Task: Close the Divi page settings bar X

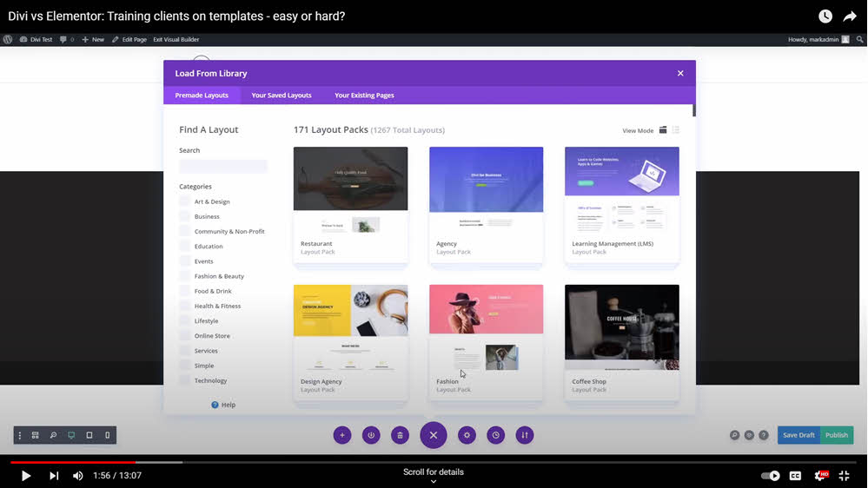Action: [x=434, y=435]
